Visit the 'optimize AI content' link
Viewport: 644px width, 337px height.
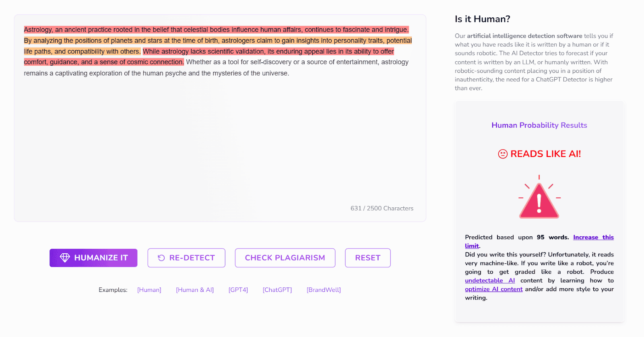coord(494,289)
